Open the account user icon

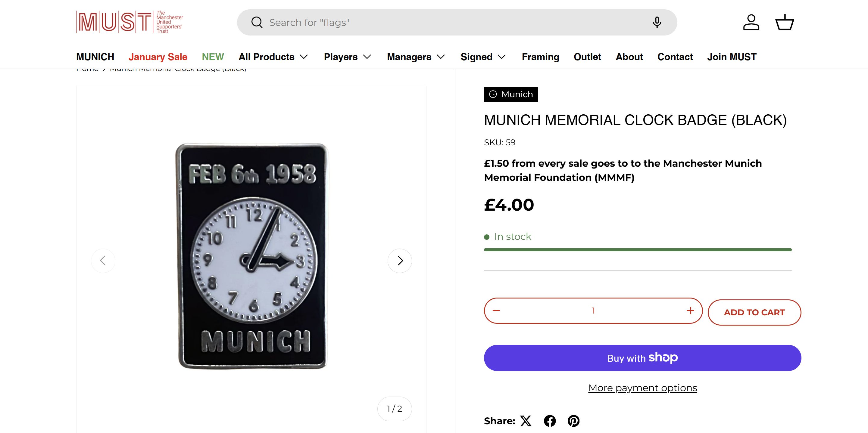click(751, 23)
